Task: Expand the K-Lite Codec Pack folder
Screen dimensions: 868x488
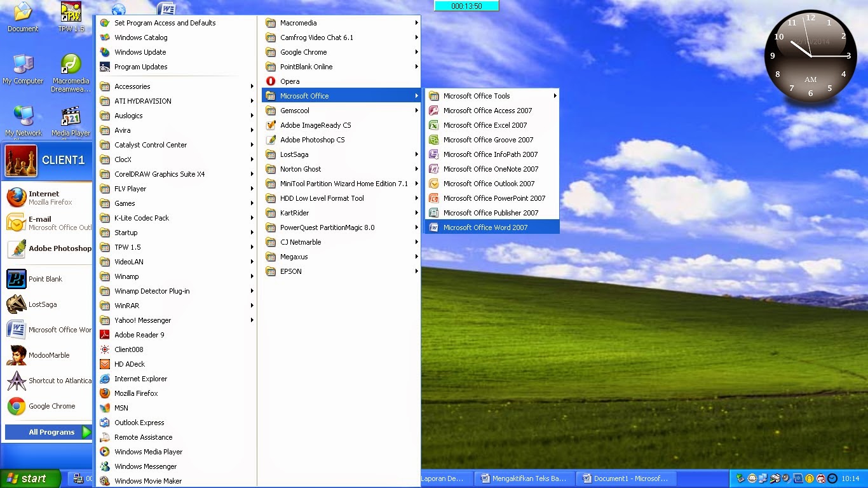Action: pos(176,218)
